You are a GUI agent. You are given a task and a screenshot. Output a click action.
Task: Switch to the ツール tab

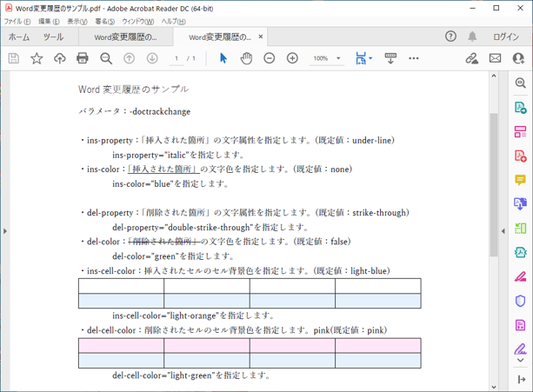click(x=53, y=37)
